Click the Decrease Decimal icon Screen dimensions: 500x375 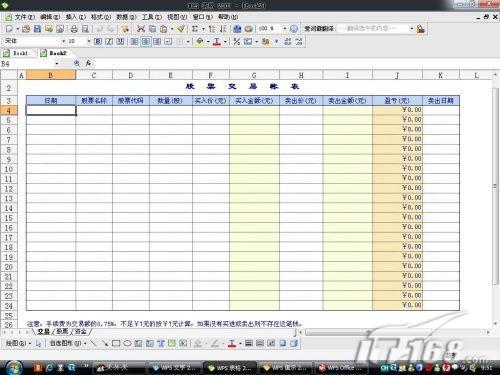coord(299,41)
